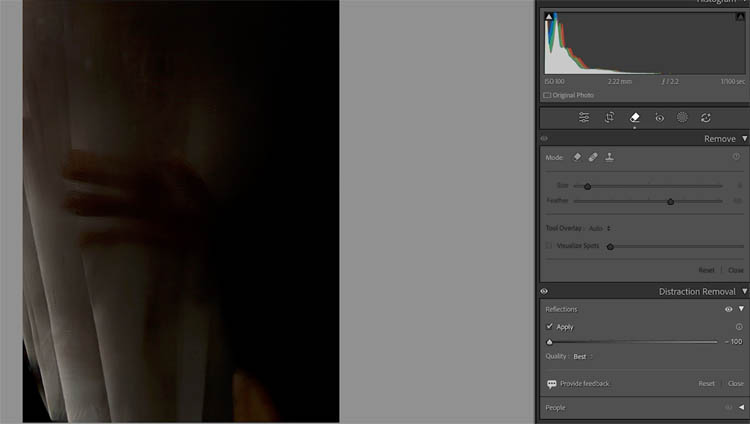
Task: Click Reset in Distraction Removal panel
Action: (x=706, y=384)
